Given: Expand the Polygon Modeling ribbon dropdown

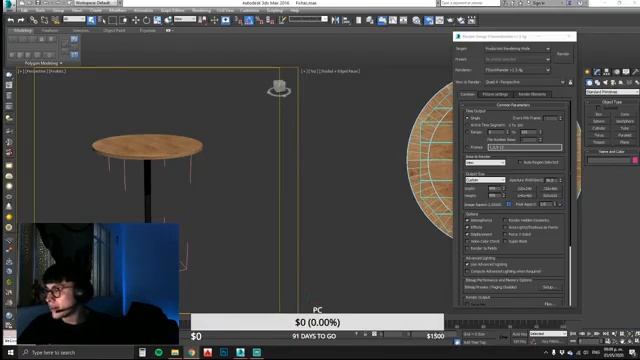Looking at the screenshot, I should [43, 63].
